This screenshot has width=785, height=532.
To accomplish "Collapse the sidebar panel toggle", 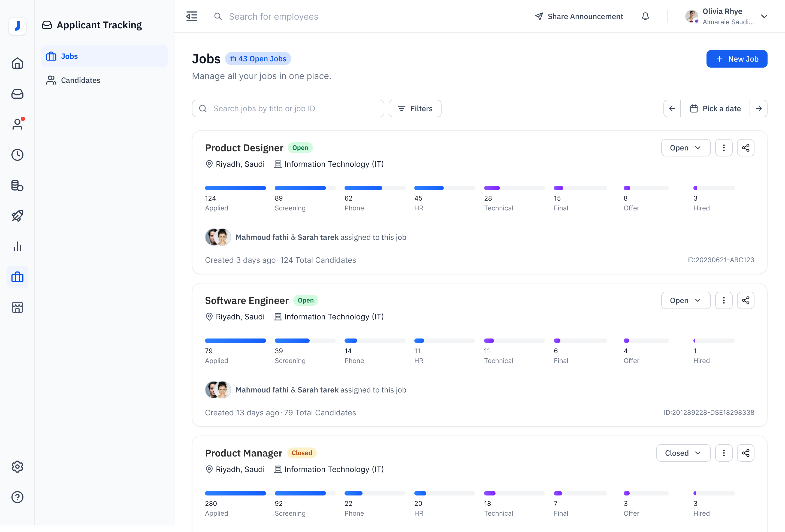I will click(192, 16).
